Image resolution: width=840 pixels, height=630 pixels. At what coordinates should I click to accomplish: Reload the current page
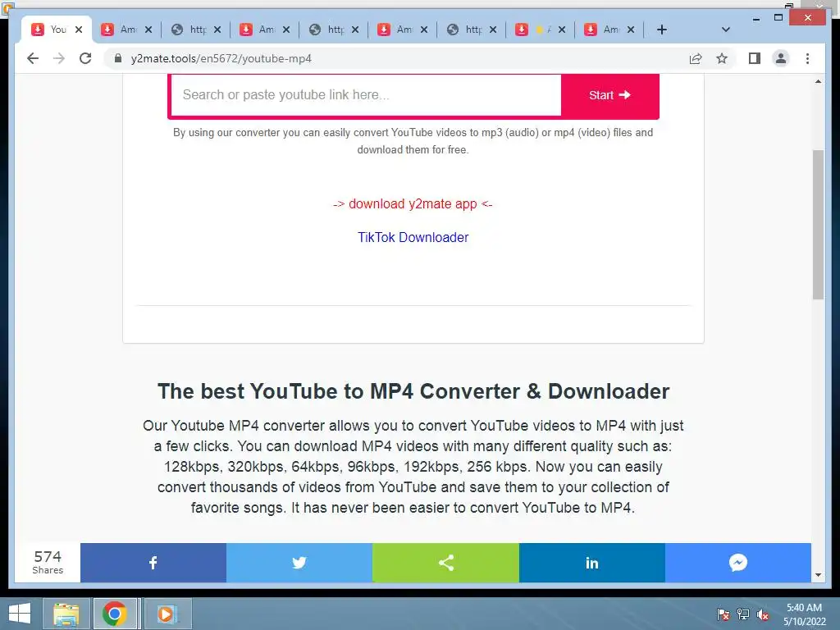click(85, 58)
